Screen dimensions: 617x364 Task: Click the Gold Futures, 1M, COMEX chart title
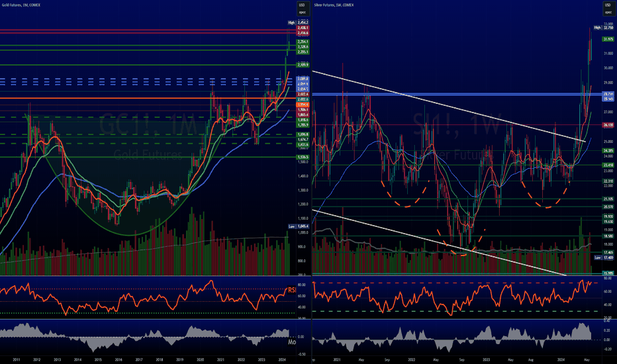pyautogui.click(x=21, y=5)
